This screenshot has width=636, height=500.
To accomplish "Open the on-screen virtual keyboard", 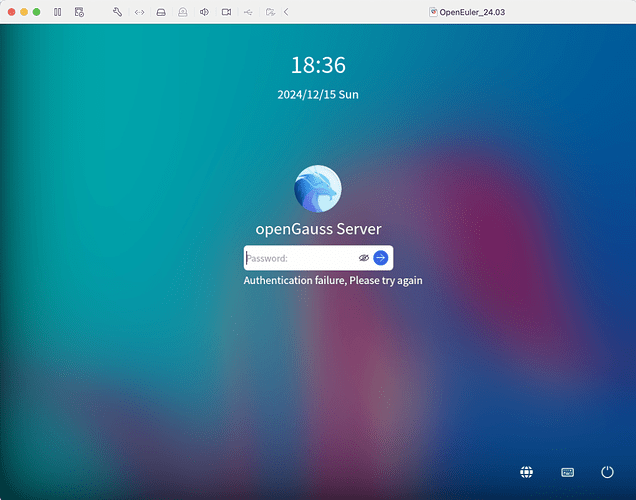I will click(567, 472).
